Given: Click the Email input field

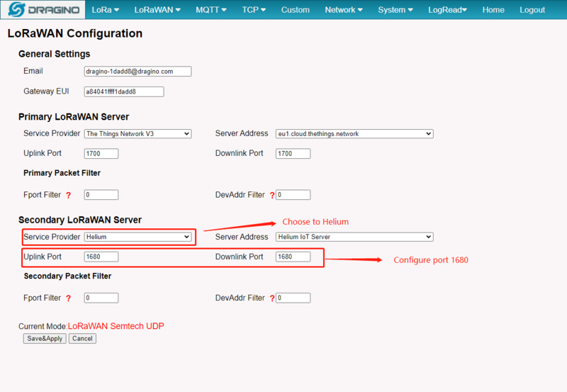Looking at the screenshot, I should click(x=137, y=71).
